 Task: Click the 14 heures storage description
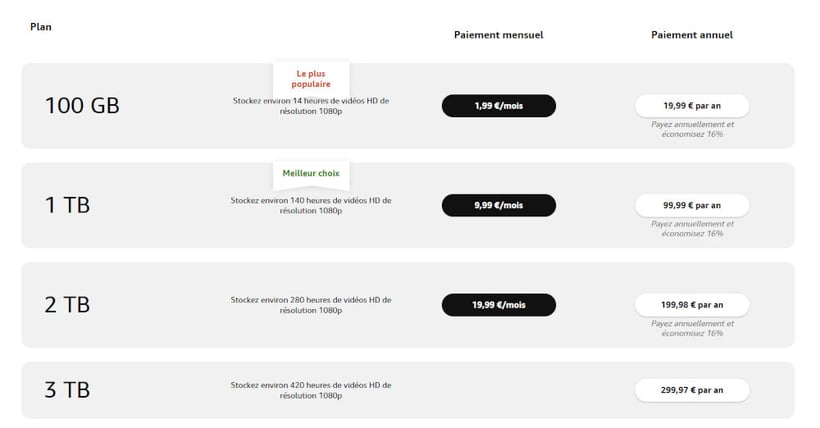310,106
